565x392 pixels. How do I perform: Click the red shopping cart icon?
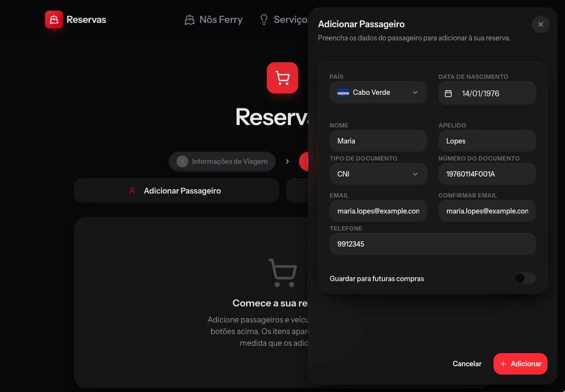(282, 78)
